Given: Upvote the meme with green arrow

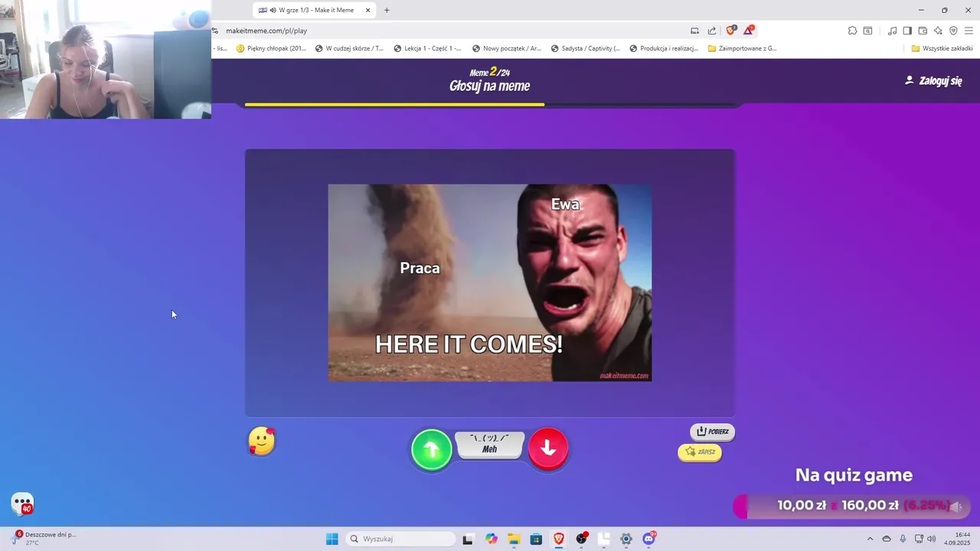Looking at the screenshot, I should pos(432,449).
